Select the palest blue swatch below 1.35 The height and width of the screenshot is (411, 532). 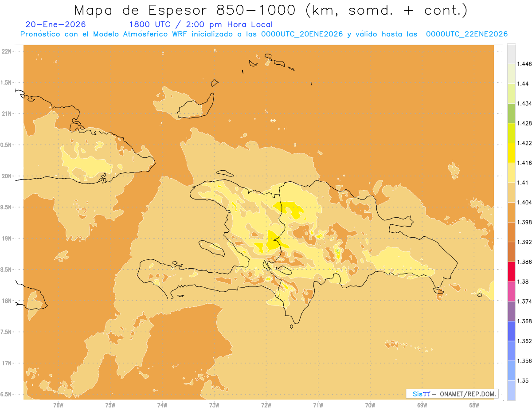pyautogui.click(x=511, y=391)
